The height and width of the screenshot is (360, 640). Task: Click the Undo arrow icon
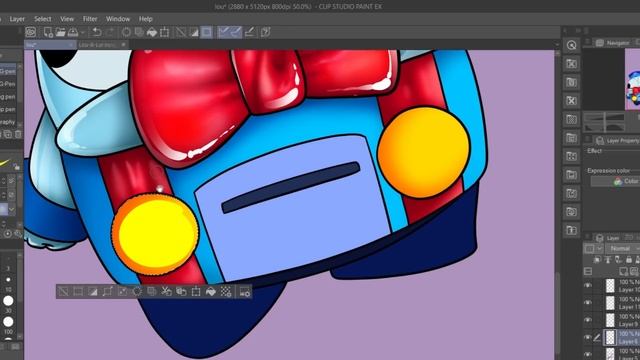coord(97,32)
